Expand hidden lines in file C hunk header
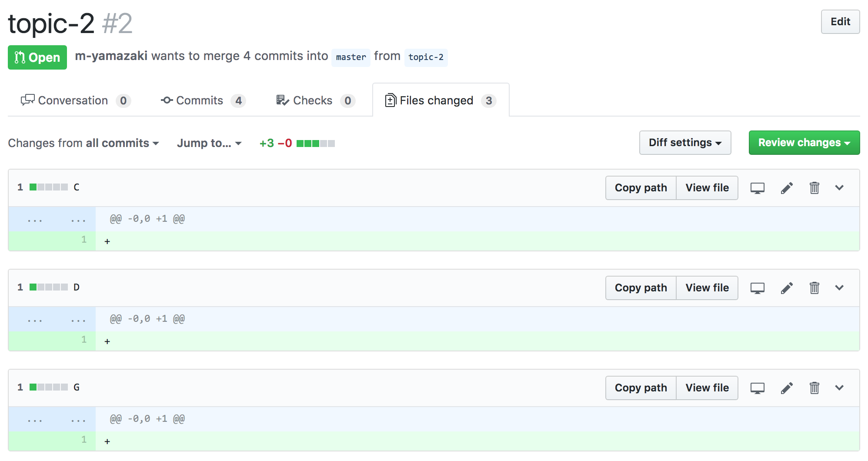The width and height of the screenshot is (868, 461). point(52,220)
